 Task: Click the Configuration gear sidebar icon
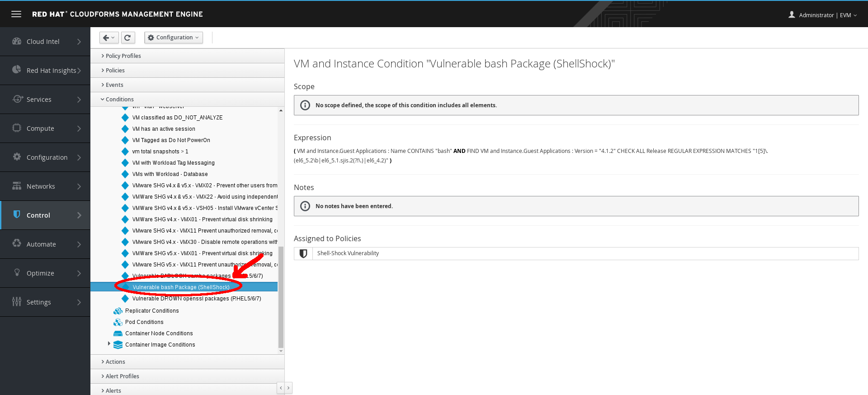click(17, 157)
